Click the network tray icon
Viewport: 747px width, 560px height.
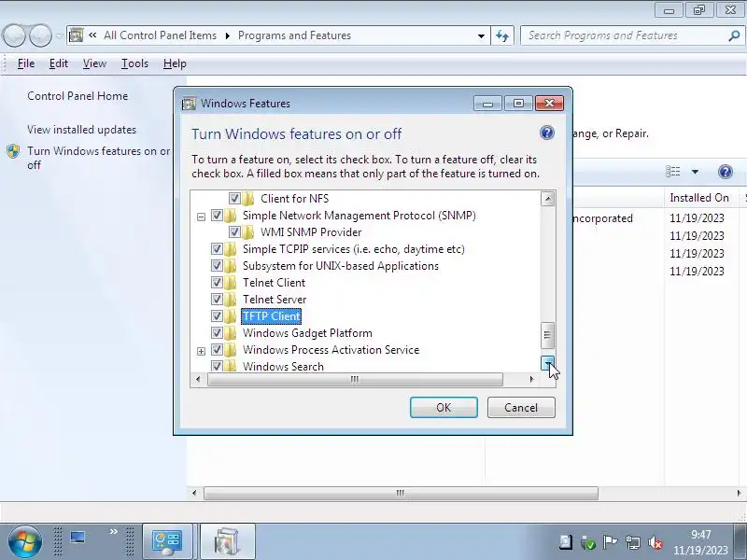633,542
